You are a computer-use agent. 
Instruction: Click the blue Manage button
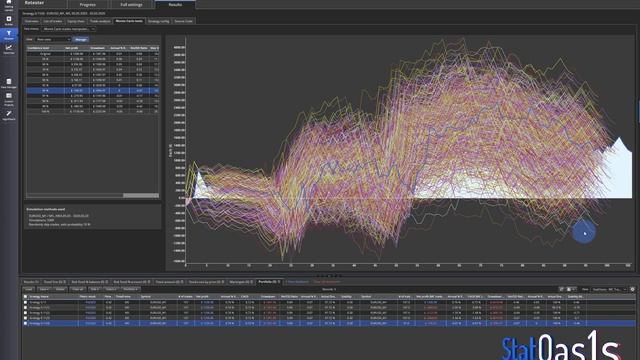pyautogui.click(x=80, y=39)
